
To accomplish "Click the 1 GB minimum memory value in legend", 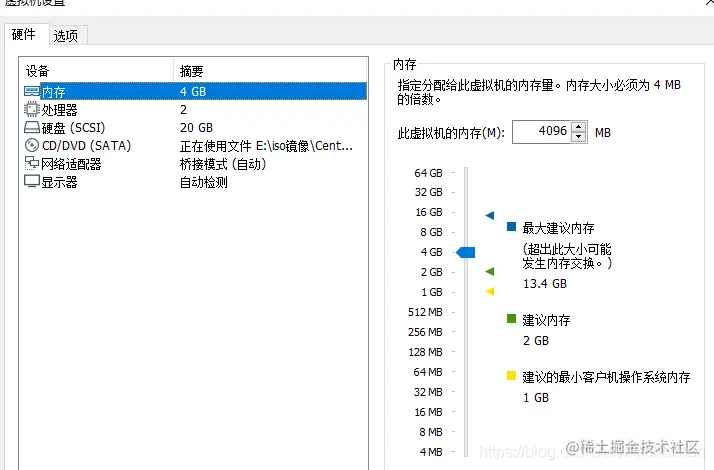I will pyautogui.click(x=536, y=398).
